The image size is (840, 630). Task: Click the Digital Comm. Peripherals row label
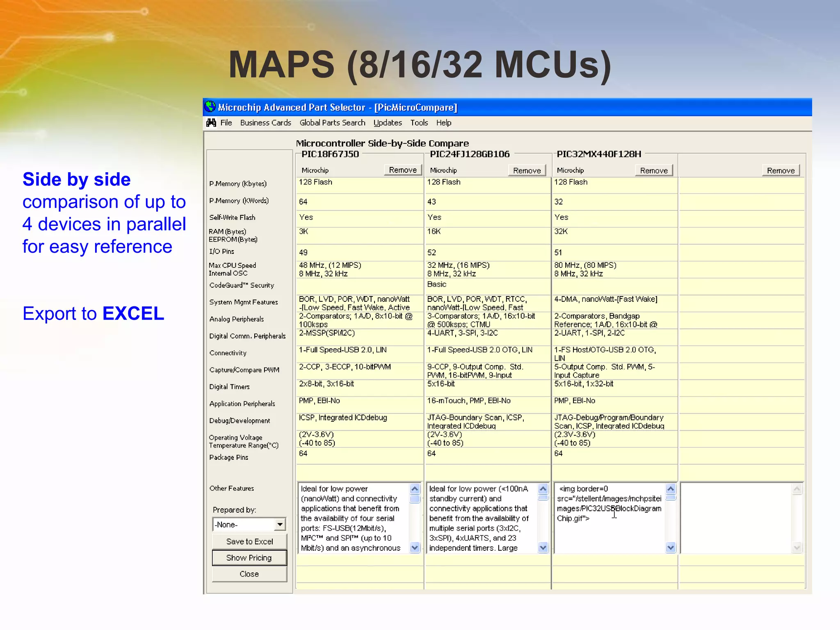(247, 336)
